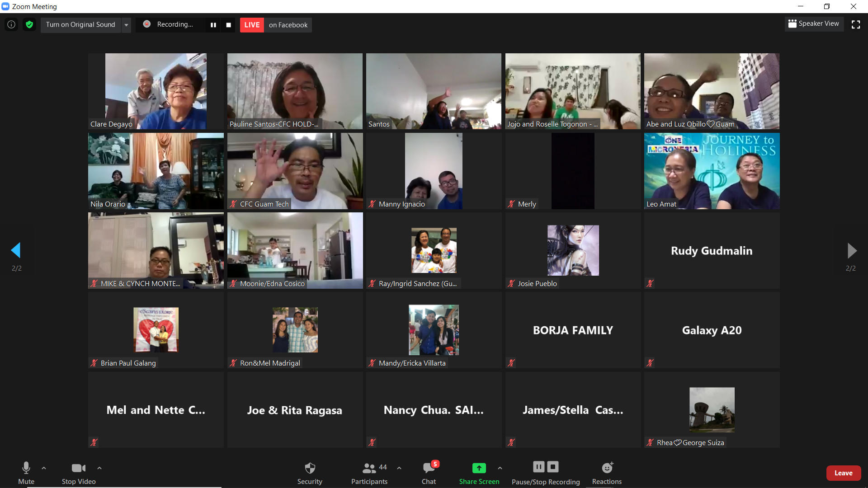Click Mandy/Ericka Villarta profile picture

coord(434,330)
